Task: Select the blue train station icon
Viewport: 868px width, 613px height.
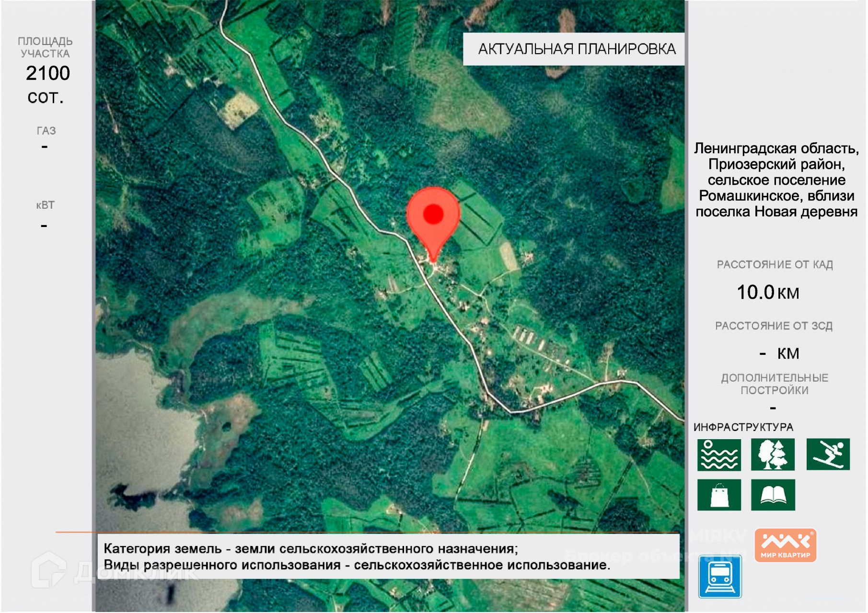Action: coord(720,577)
